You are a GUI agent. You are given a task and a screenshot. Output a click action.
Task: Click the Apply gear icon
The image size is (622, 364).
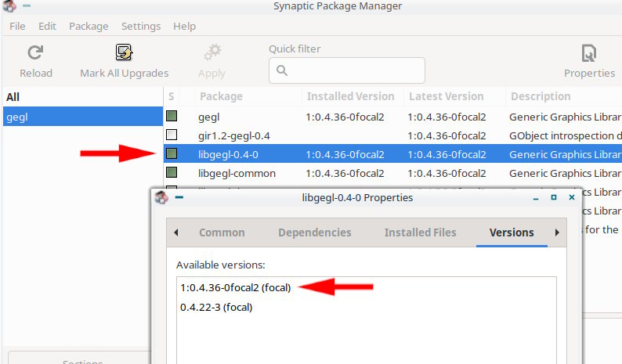212,53
